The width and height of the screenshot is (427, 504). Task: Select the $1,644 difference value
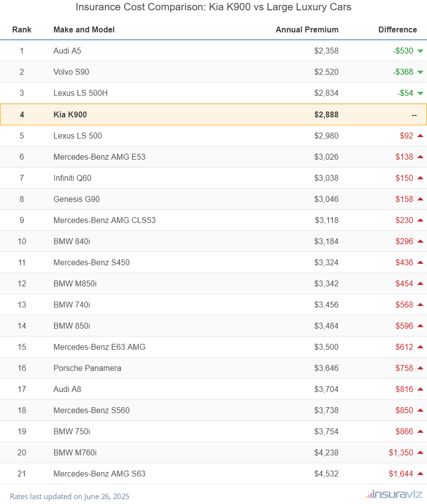pos(401,474)
